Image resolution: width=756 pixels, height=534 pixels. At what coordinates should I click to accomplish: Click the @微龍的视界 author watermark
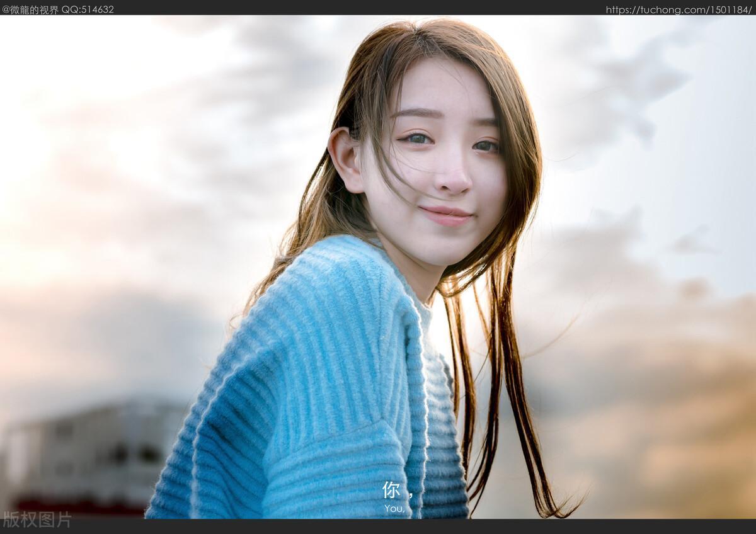(30, 9)
